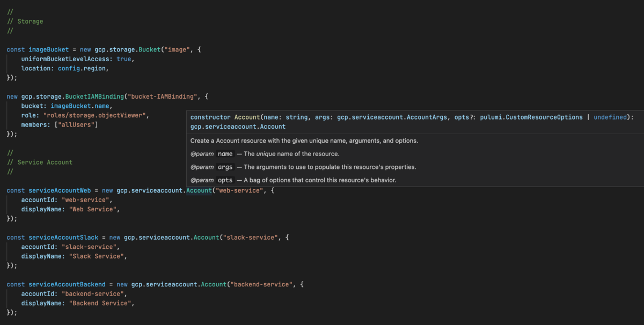Click the accountId key with value "web-service"

(39, 200)
